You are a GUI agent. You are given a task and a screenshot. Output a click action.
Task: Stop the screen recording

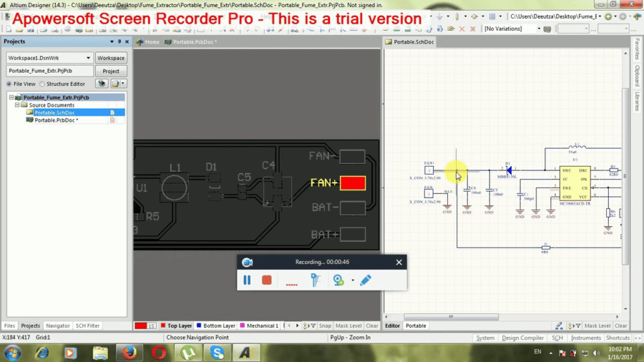point(267,280)
